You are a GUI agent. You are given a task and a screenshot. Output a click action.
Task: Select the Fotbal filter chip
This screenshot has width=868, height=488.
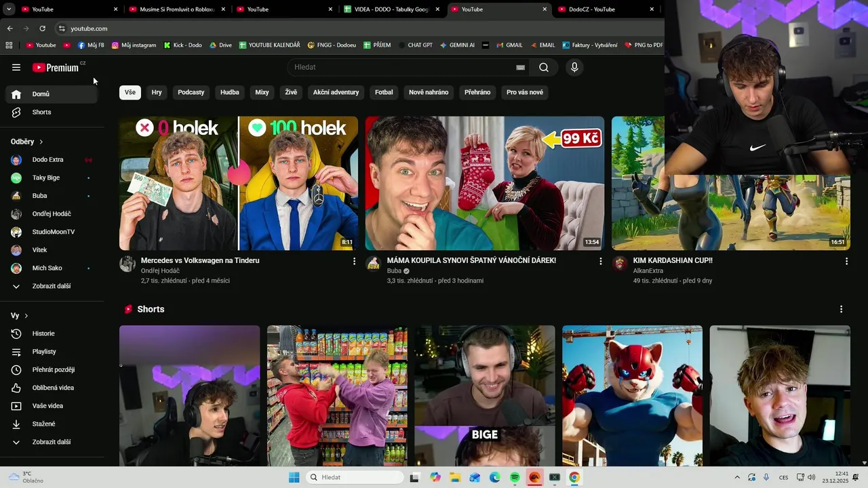[384, 92]
